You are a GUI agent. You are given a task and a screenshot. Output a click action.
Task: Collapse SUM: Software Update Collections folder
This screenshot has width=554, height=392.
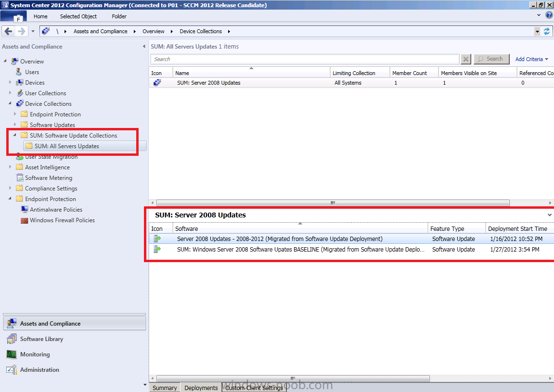[15, 135]
